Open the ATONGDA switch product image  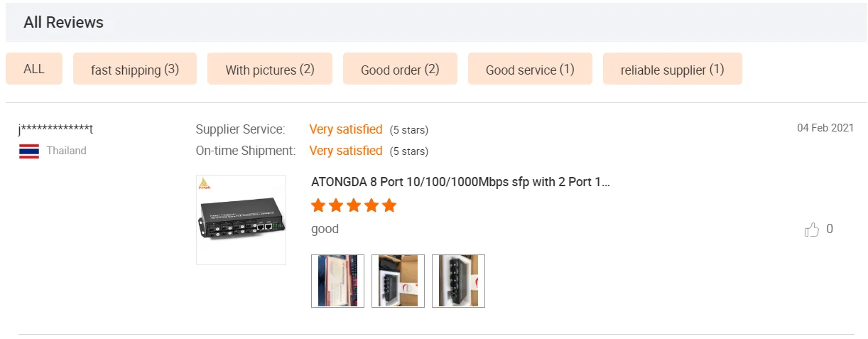click(241, 220)
